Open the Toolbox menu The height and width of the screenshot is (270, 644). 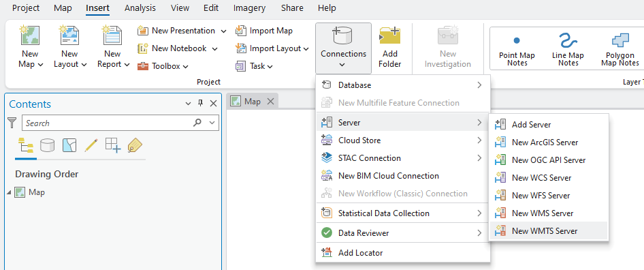click(163, 66)
